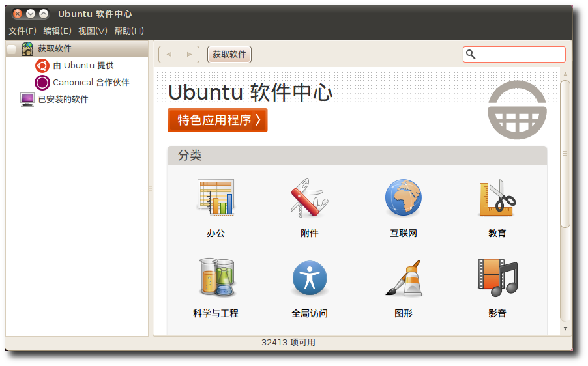Image resolution: width=588 pixels, height=366 pixels.
Task: Select the 获取软件 sidebar label
Action: [x=55, y=49]
